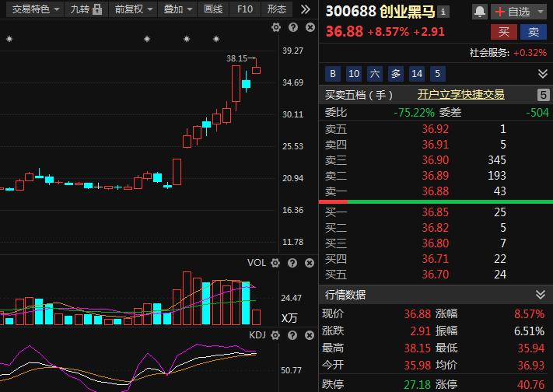Collapse the 行情数据 section chevron
This screenshot has height=392, width=553.
(x=541, y=295)
